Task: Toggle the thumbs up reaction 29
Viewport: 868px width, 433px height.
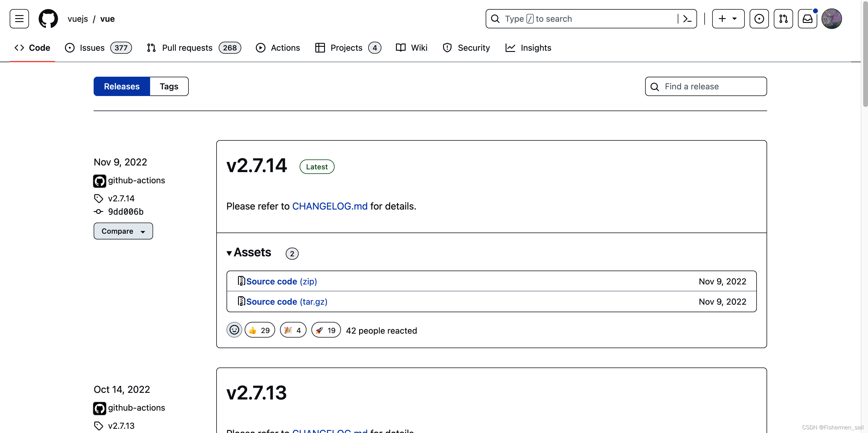Action: pos(259,330)
